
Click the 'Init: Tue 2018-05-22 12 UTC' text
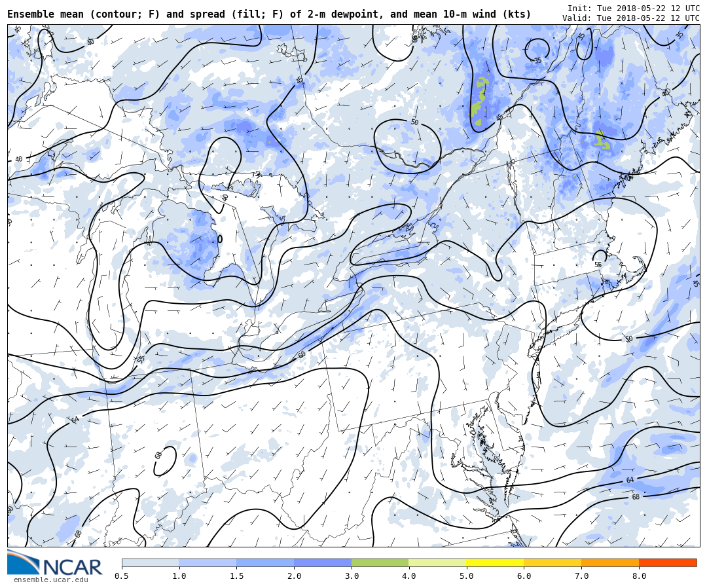point(634,8)
